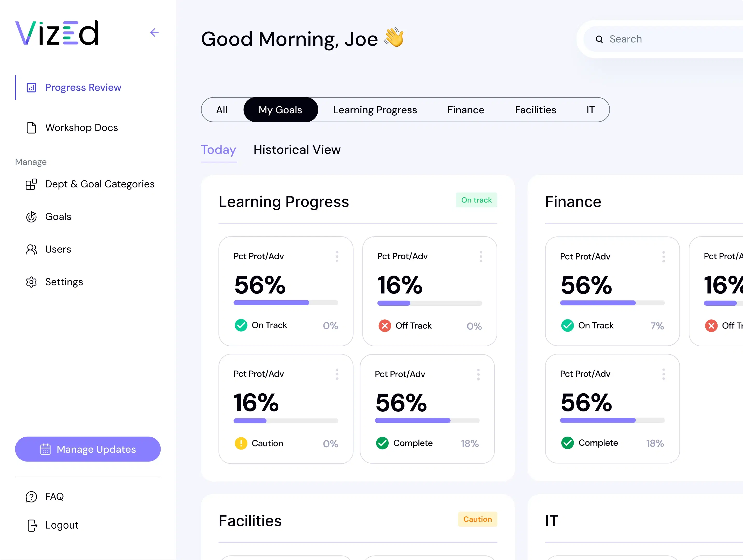Screen dimensions: 743x560
Task: Click the Learning Progress On track badge
Action: click(x=476, y=200)
